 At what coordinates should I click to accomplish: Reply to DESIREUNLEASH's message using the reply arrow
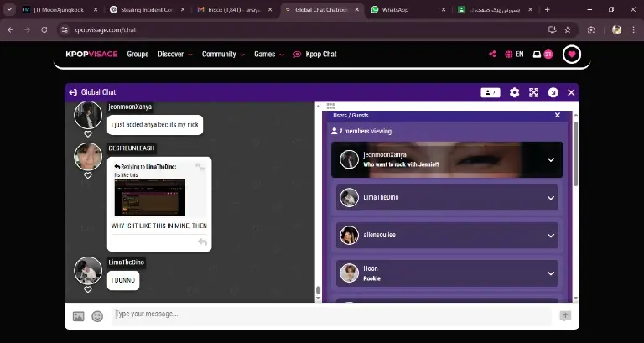click(202, 242)
